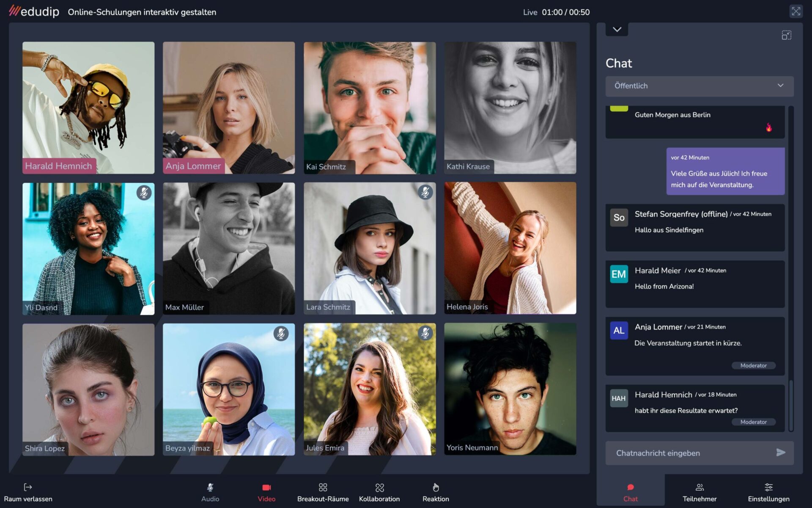Click the chat panel vertical scrollbar
The image size is (812, 508).
click(790, 404)
